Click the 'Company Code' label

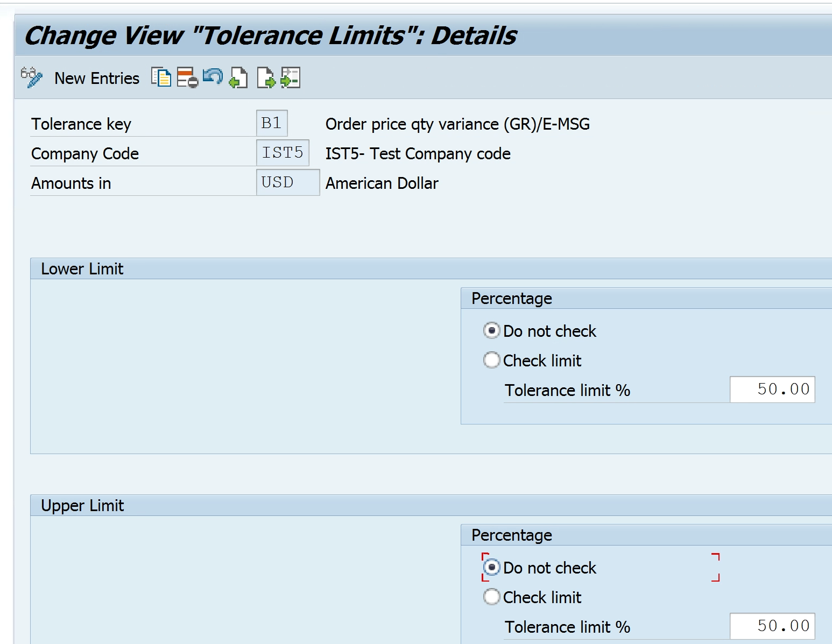(85, 154)
